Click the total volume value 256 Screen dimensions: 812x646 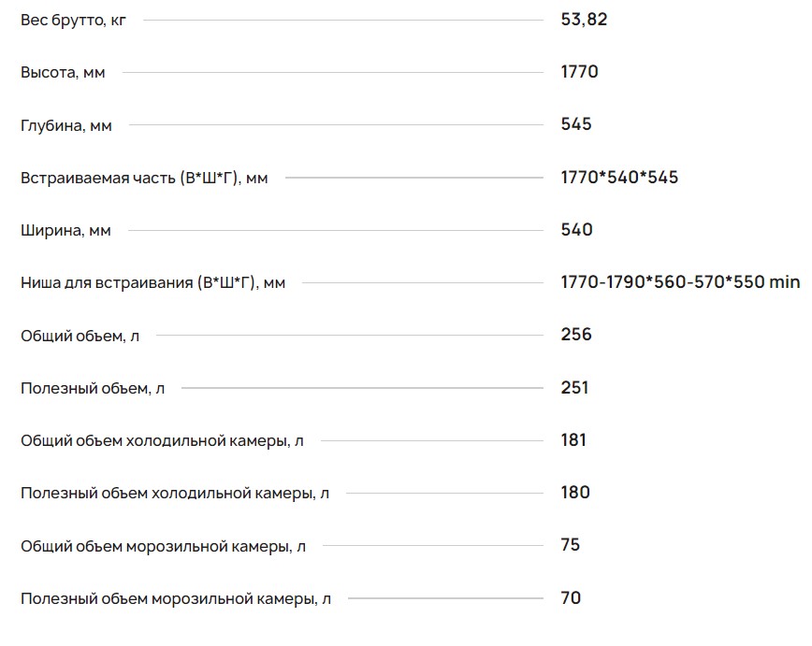click(x=576, y=334)
